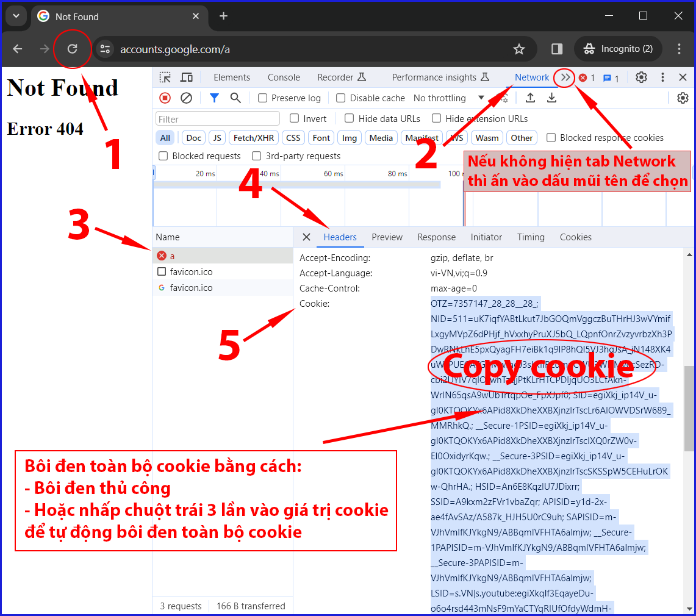Switch to the Headers detail tab
696x616 pixels.
[340, 237]
